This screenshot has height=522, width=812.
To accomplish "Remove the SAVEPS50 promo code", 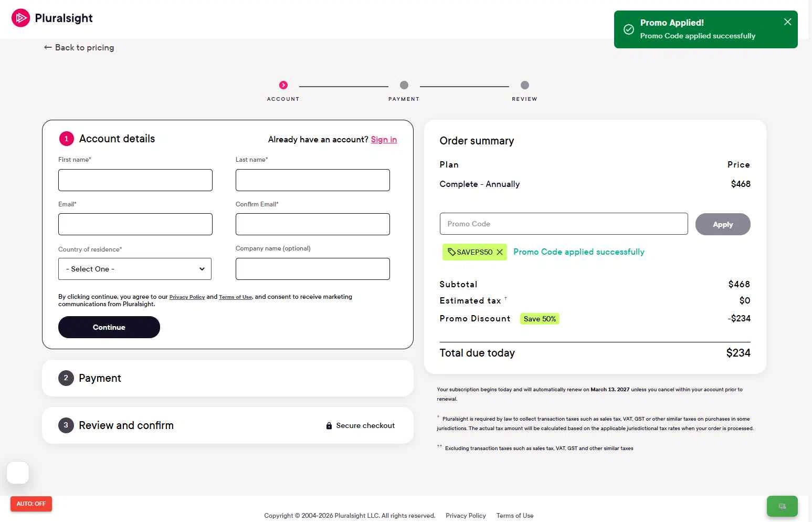I will (x=500, y=252).
